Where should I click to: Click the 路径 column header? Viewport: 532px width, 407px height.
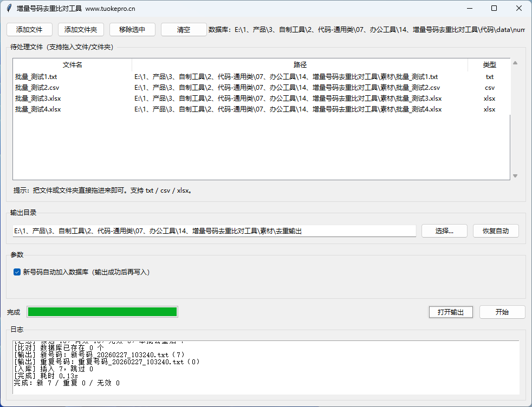[x=300, y=65]
